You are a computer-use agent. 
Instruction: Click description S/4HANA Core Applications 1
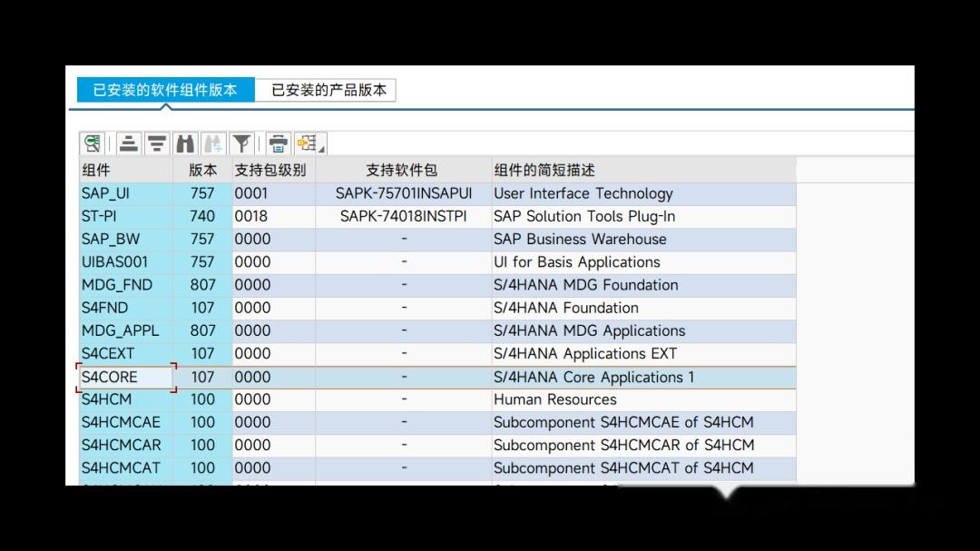[x=643, y=377]
